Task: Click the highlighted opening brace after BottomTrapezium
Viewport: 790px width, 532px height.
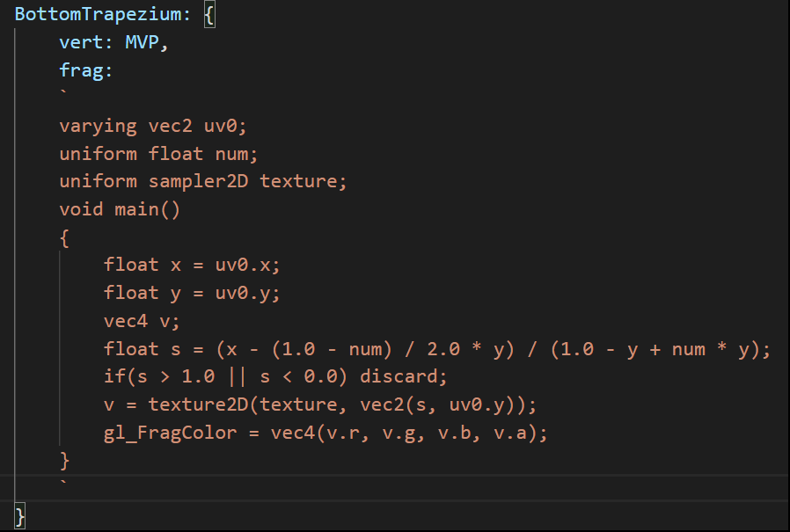Action: tap(209, 15)
